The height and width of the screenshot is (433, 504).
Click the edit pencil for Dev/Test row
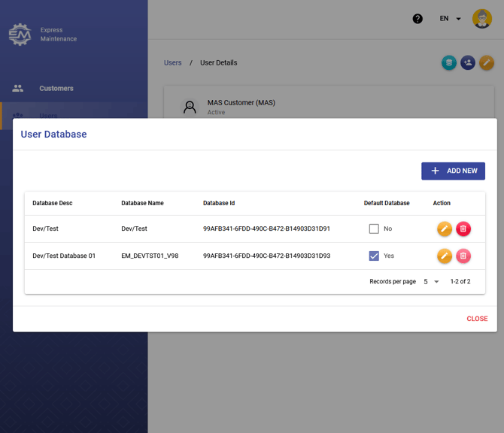pyautogui.click(x=445, y=229)
